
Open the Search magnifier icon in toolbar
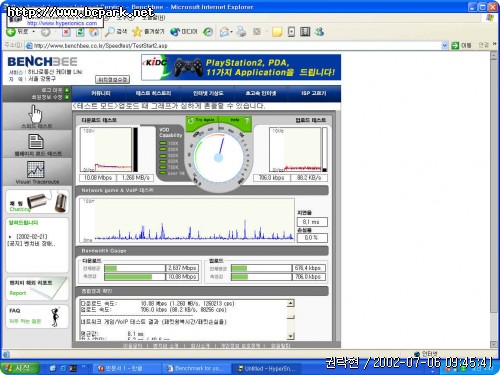pos(109,32)
